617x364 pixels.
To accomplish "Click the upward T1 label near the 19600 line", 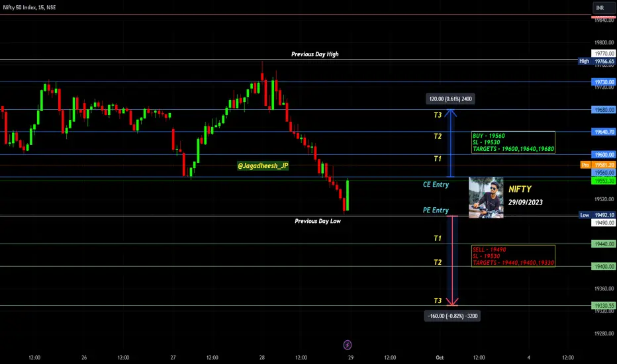I will 438,159.
